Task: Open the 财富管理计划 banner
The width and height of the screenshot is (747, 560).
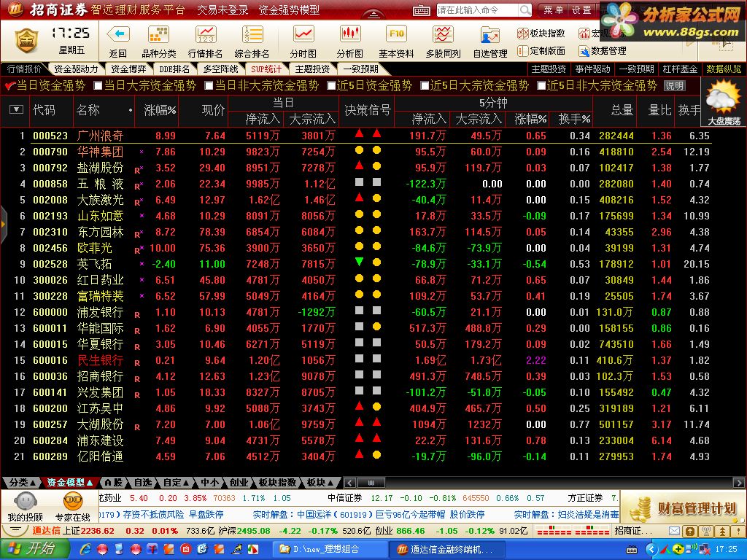Action: tap(683, 508)
